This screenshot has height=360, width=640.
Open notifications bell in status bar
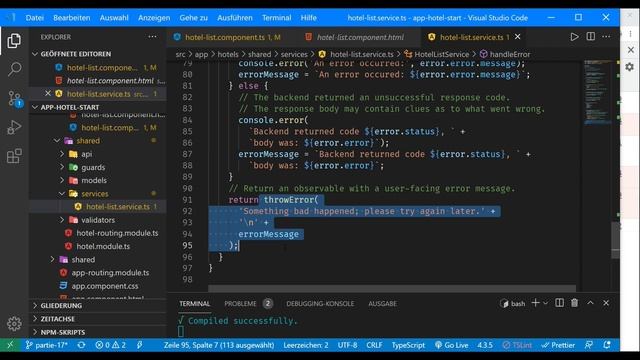tap(607, 345)
